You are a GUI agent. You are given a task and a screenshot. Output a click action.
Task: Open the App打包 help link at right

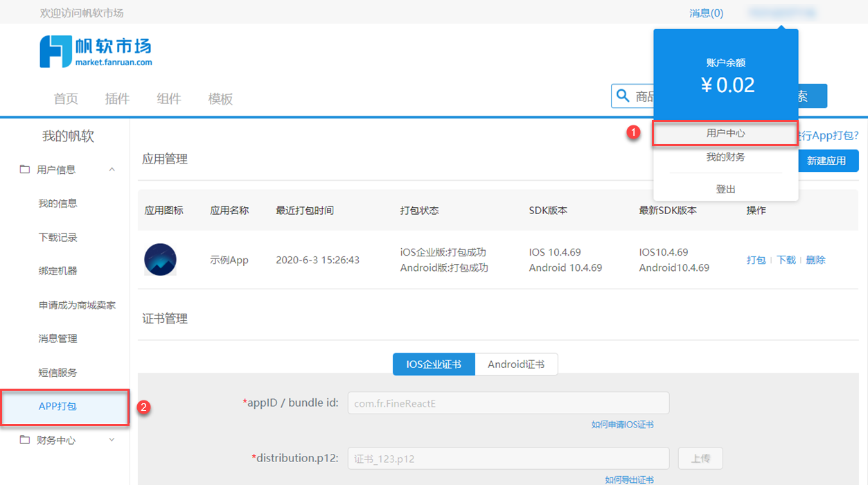[829, 135]
